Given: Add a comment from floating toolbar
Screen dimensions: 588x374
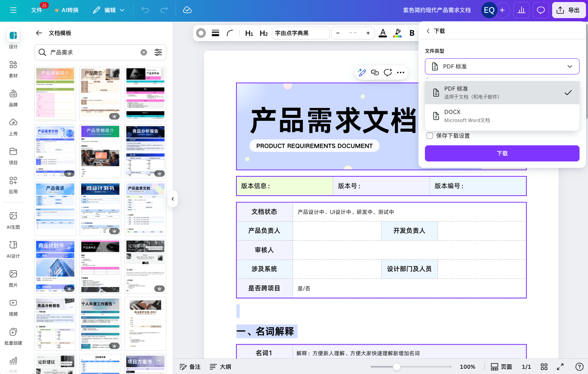Looking at the screenshot, I should click(x=388, y=72).
